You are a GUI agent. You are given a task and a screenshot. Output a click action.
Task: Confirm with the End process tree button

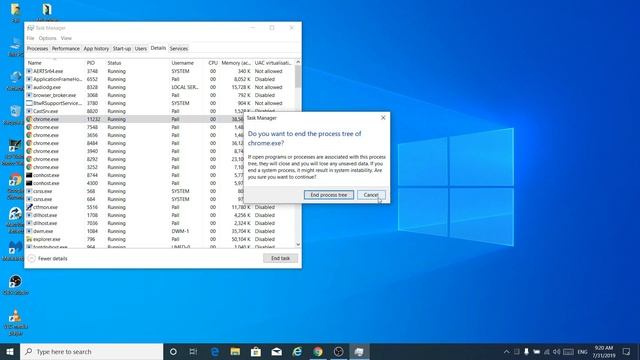point(329,195)
